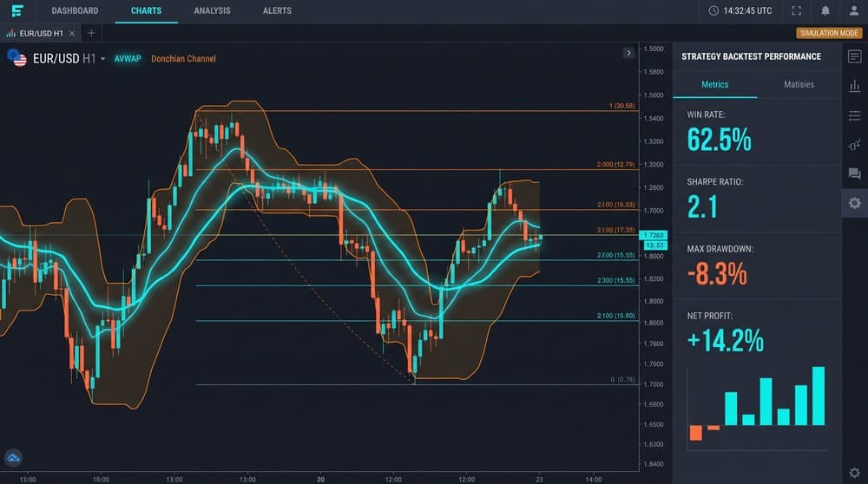Close the EUR/USD H1 tab

click(x=72, y=33)
